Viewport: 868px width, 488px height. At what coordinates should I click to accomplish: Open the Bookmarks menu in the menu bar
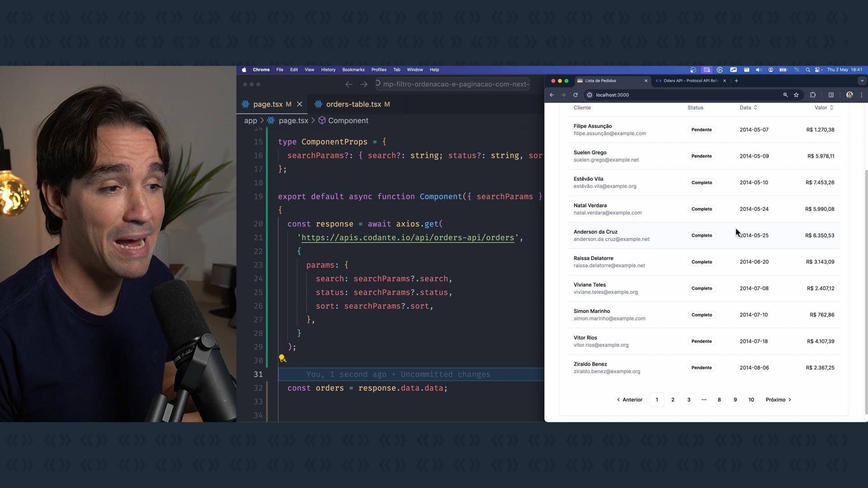click(353, 70)
